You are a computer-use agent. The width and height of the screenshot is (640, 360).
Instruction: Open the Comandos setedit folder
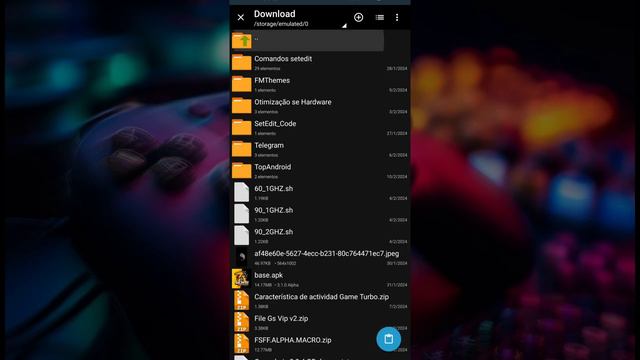tap(320, 62)
